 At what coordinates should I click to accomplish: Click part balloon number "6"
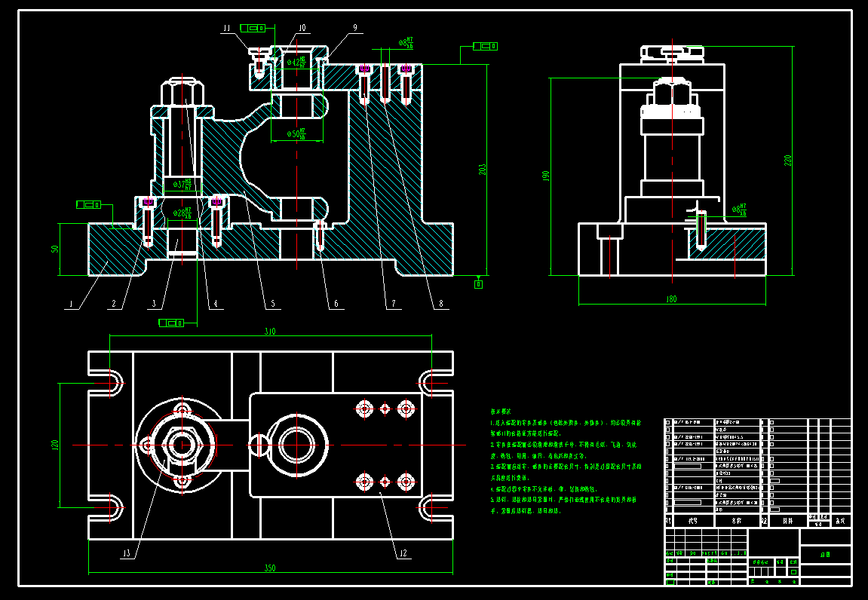pos(336,304)
